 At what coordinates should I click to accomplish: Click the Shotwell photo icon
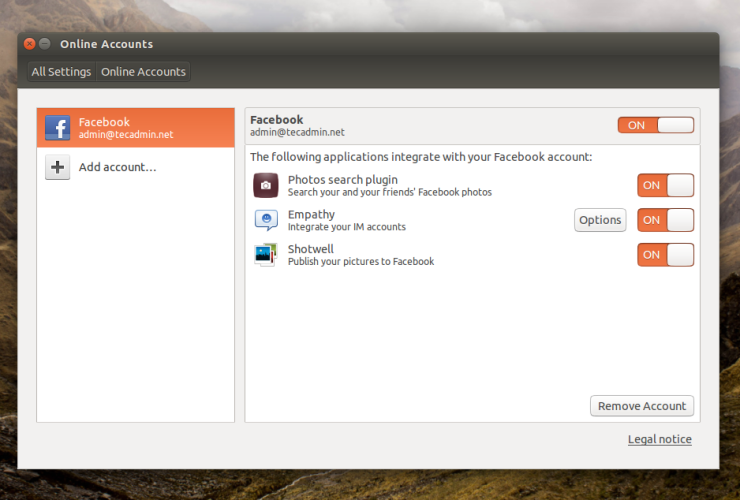coord(265,255)
